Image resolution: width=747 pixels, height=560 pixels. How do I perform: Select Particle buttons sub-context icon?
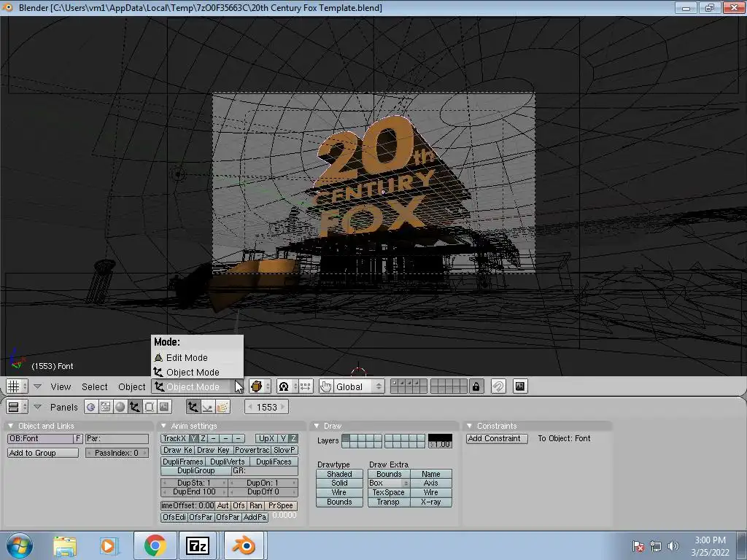222,407
